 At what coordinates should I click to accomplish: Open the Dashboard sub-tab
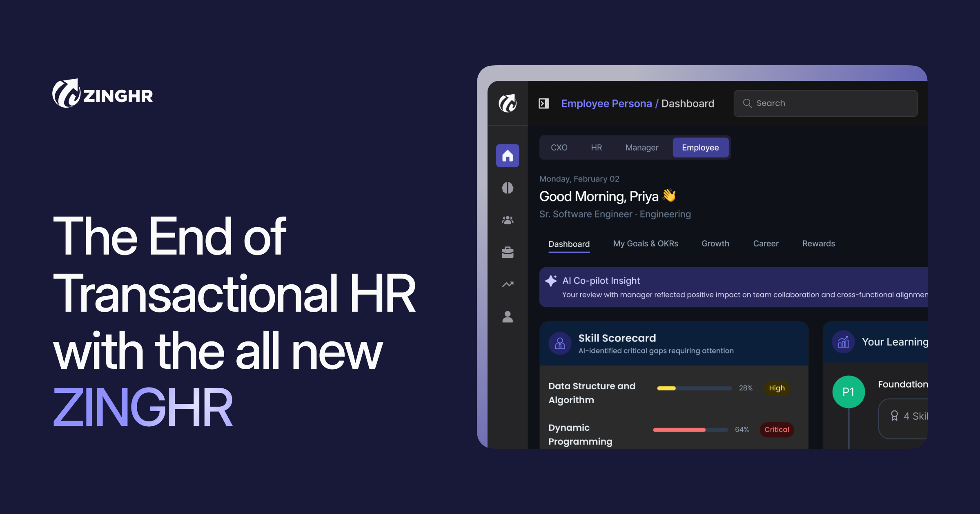[569, 244]
